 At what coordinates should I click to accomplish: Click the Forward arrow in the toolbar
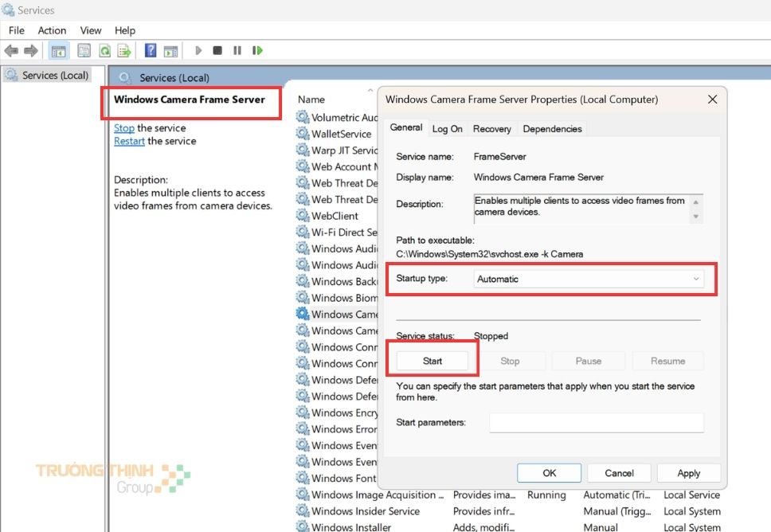[31, 51]
